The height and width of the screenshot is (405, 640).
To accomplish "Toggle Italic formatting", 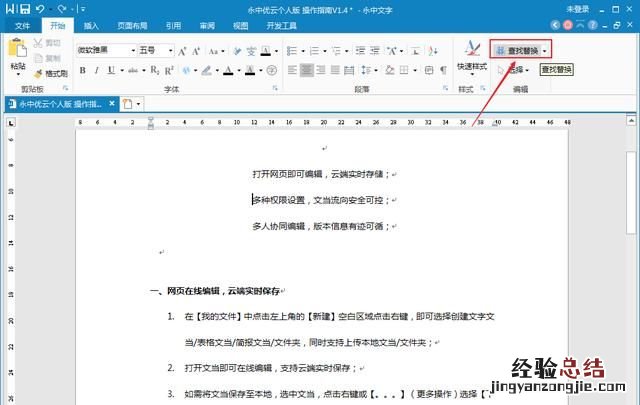I will (x=96, y=71).
